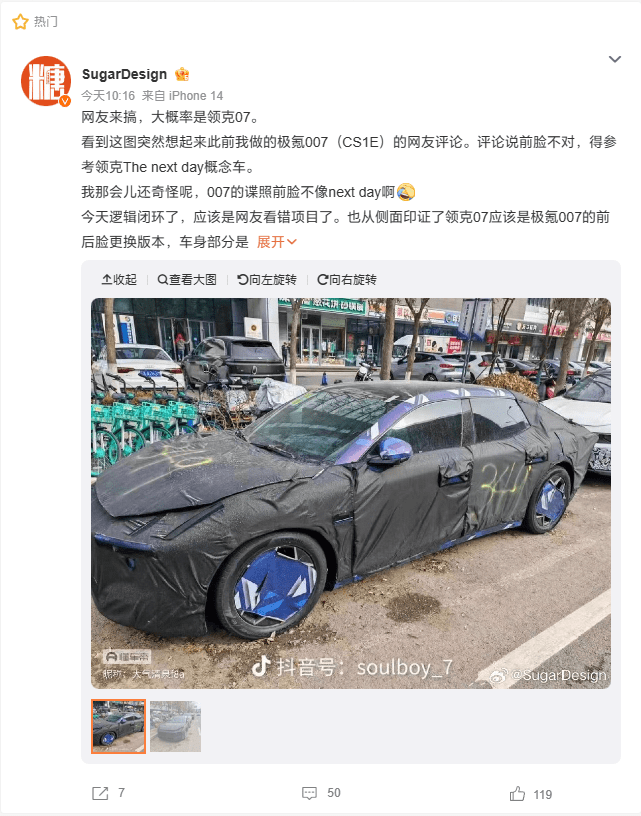This screenshot has width=641, height=816.
Task: Click the crown badge next to SugarDesign
Action: (x=182, y=74)
